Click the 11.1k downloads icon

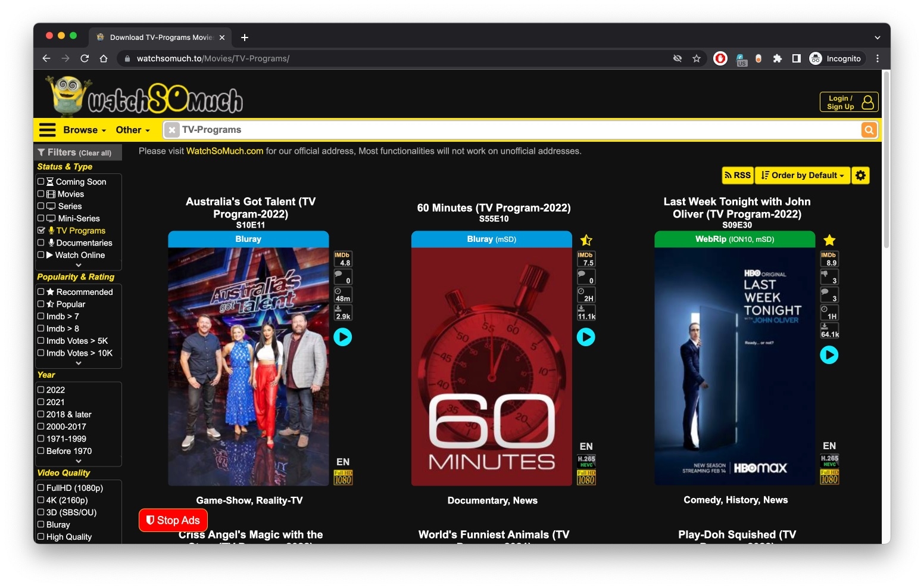tap(586, 313)
